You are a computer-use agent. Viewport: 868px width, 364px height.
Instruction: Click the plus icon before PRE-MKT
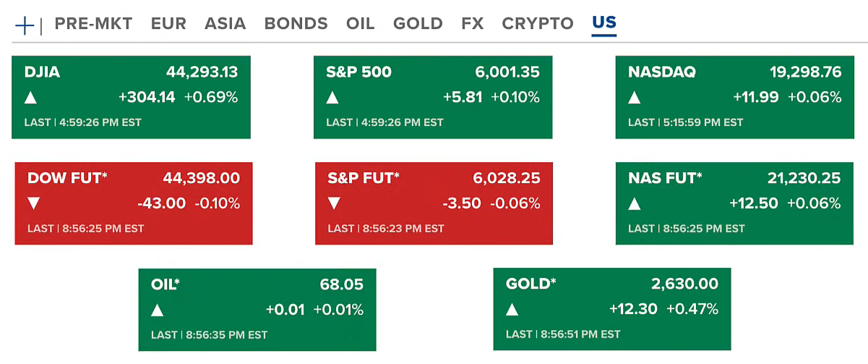point(25,25)
